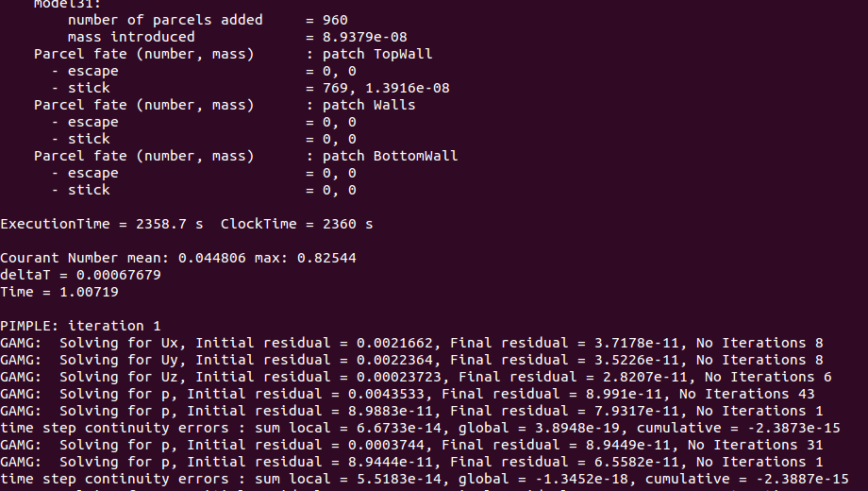Click the stick value 769, 1.3916e-08
The width and height of the screenshot is (868, 491).
click(386, 88)
